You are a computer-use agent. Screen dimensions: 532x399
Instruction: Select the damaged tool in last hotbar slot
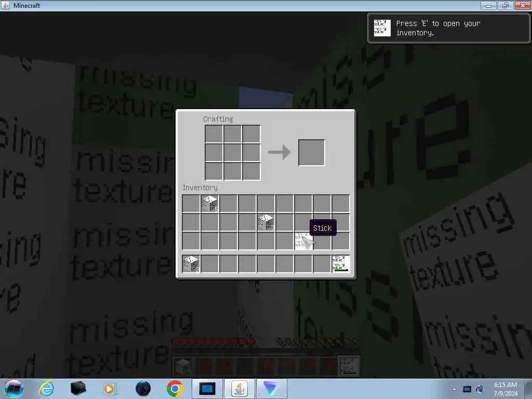click(341, 264)
